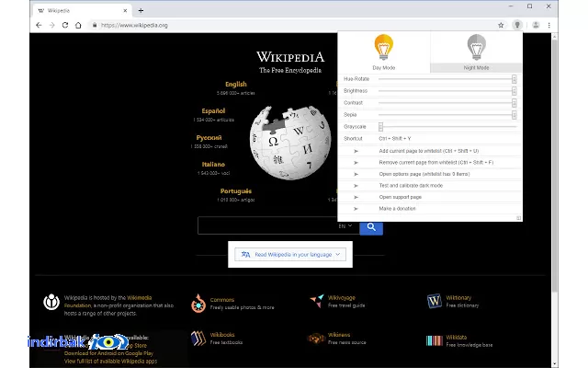The image size is (588, 368).
Task: Click the dark mode extension lightbulb icon
Action: [517, 25]
